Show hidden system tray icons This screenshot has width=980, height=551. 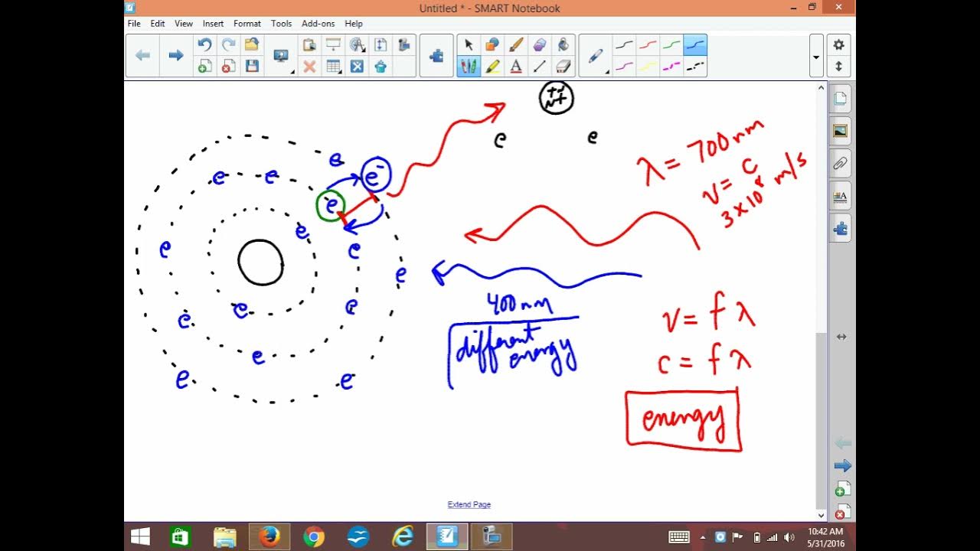pos(703,538)
